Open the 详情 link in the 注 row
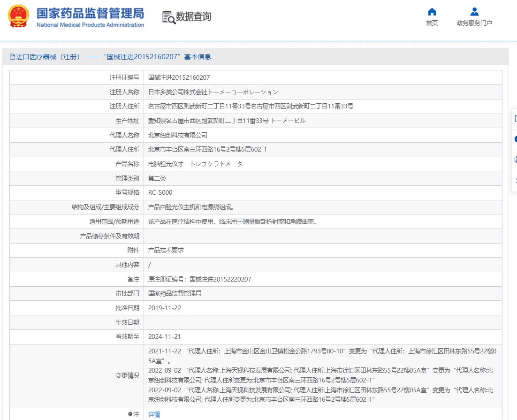The width and height of the screenshot is (517, 420). click(154, 414)
